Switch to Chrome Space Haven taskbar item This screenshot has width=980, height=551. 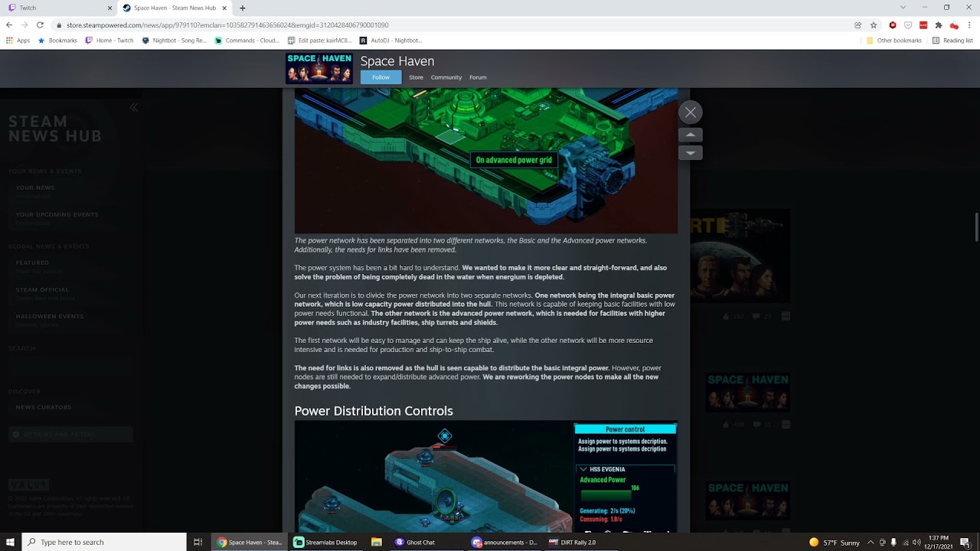pos(250,542)
